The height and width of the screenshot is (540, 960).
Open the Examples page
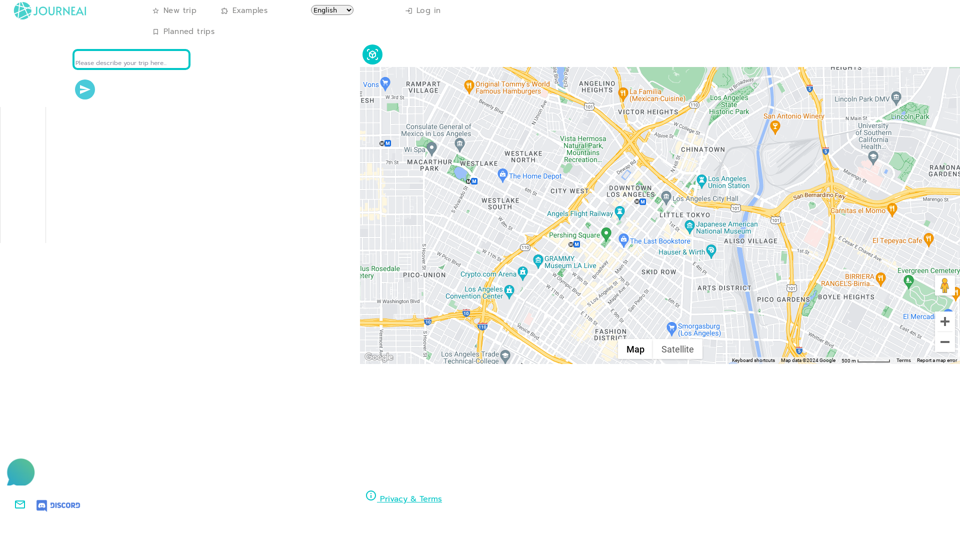pyautogui.click(x=244, y=10)
